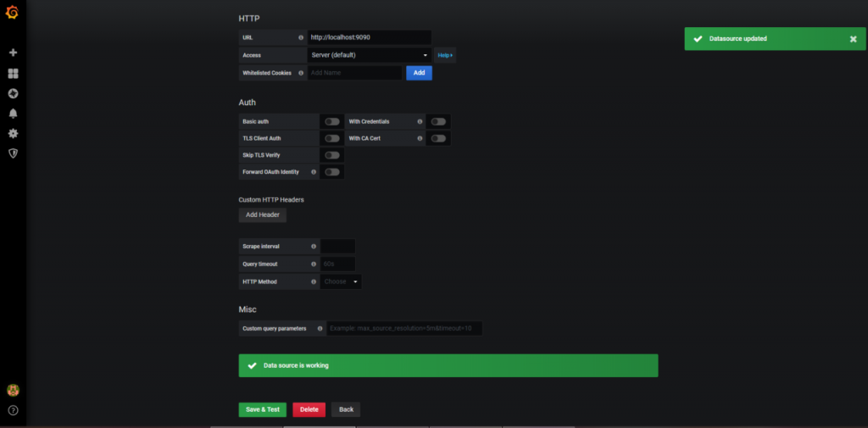Image resolution: width=868 pixels, height=428 pixels.
Task: Open the HTTP Method Choose dropdown
Action: tap(341, 282)
